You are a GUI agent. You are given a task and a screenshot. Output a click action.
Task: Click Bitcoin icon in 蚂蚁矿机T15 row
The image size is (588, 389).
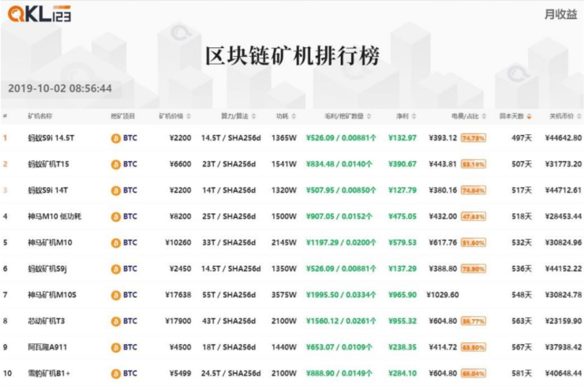[x=115, y=165]
